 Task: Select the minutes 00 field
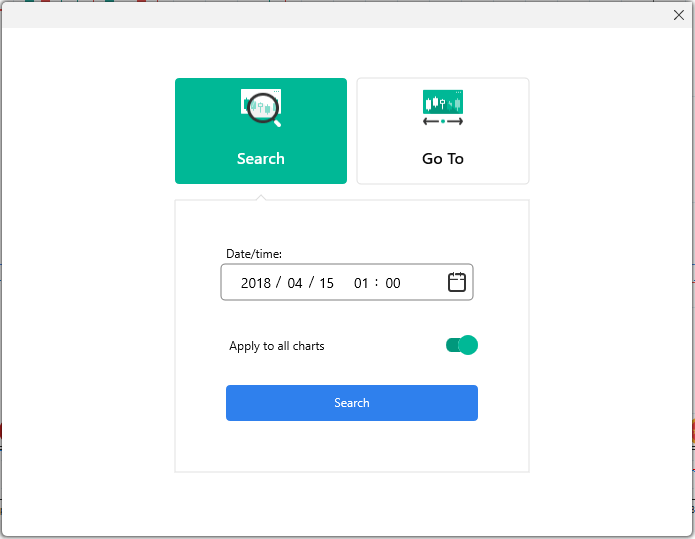[x=393, y=283]
